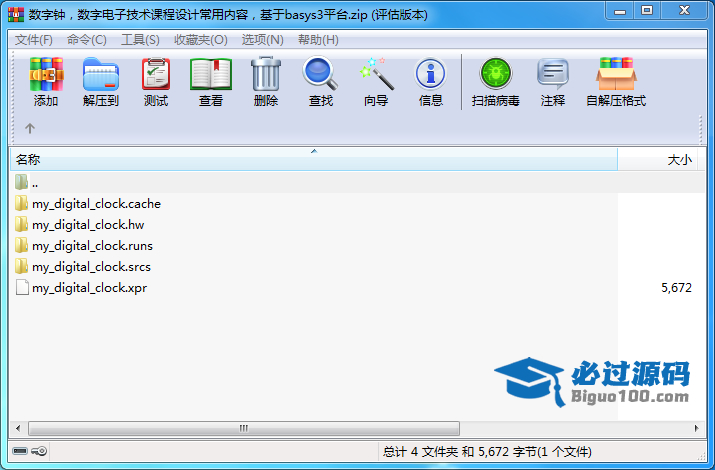
Task: Select folder name my_digital_clock.runs
Action: [x=92, y=246]
